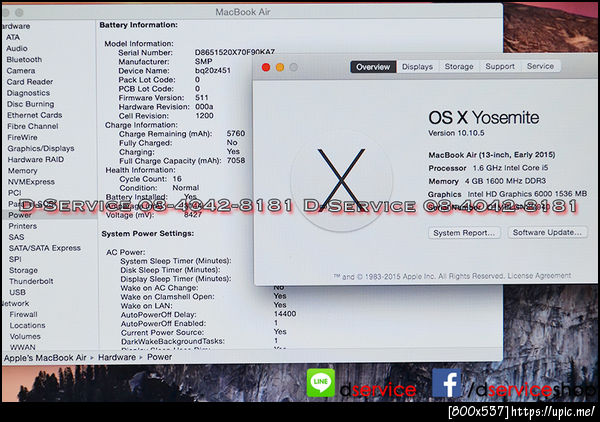Image resolution: width=600 pixels, height=422 pixels.
Task: Select Volumes under Network
Action: point(25,337)
